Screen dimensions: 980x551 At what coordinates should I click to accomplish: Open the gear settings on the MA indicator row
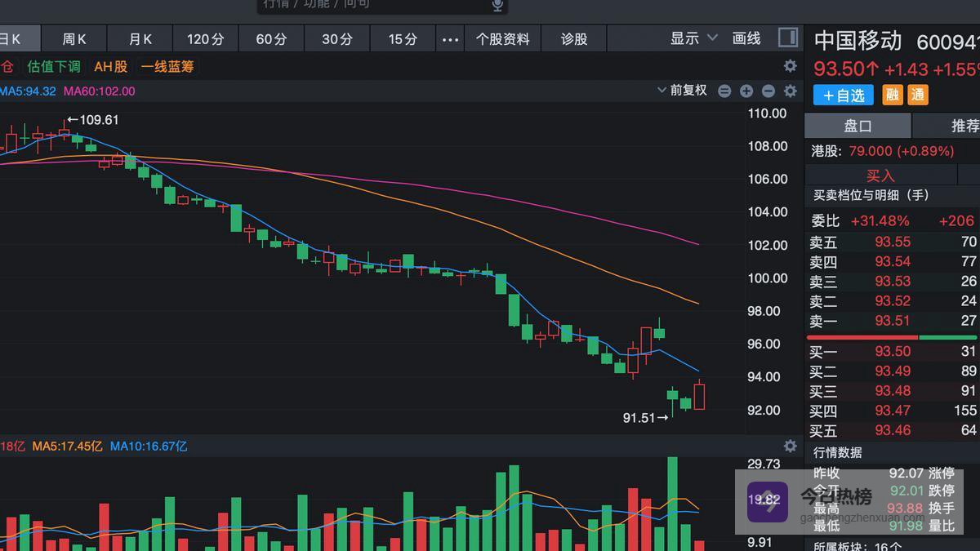click(790, 91)
